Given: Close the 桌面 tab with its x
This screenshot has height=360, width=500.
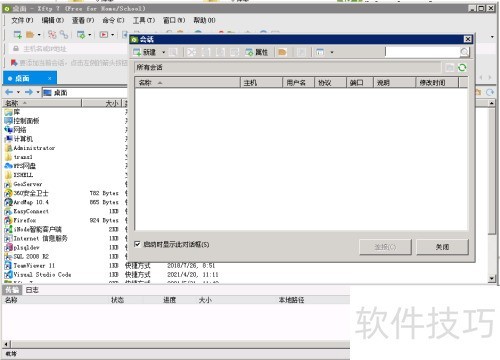Looking at the screenshot, I should [50, 78].
